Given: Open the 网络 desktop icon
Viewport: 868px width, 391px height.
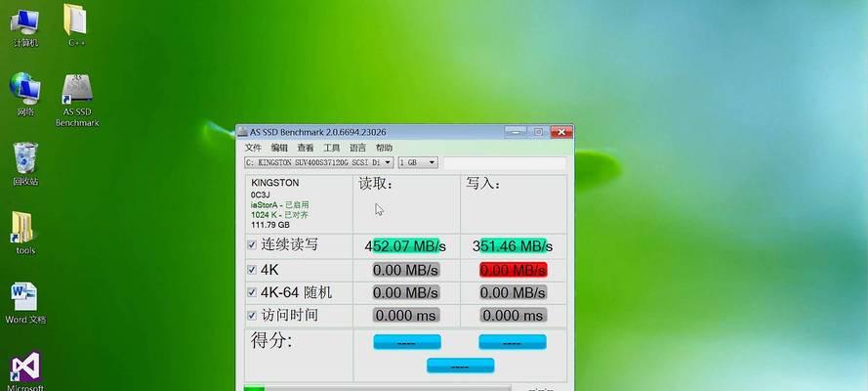Looking at the screenshot, I should pos(25,94).
